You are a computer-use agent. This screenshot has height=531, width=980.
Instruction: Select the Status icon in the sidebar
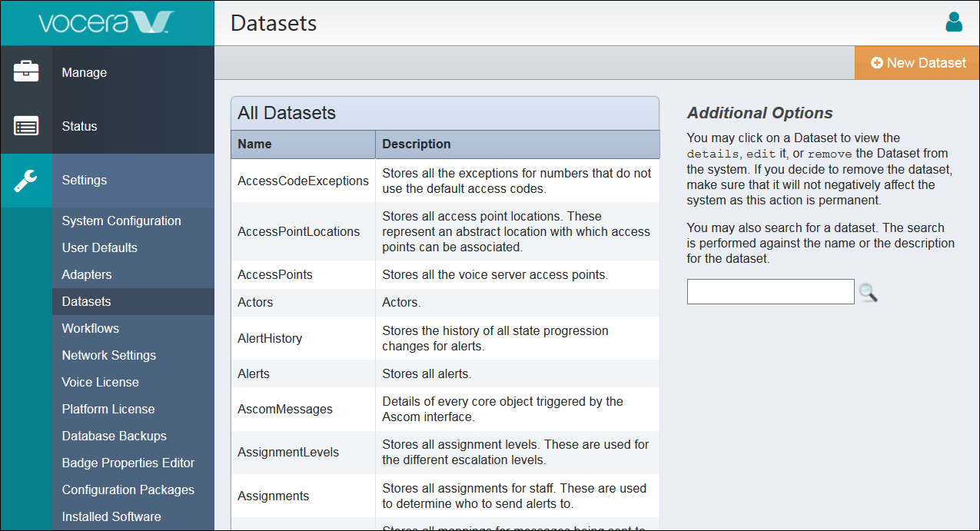(x=26, y=125)
